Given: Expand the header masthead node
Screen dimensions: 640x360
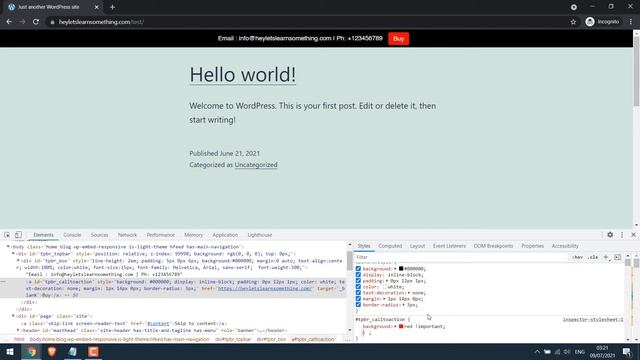Looking at the screenshot, I should (18, 330).
